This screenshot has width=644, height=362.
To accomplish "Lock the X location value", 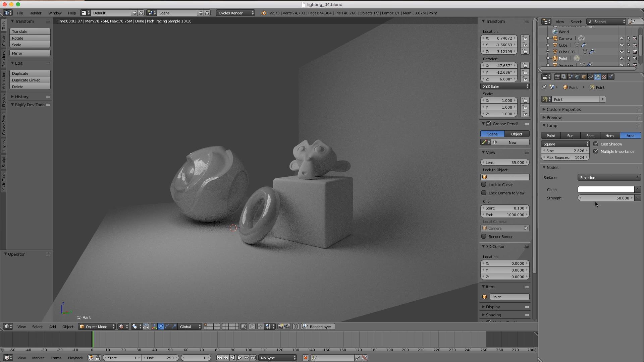I will [x=525, y=38].
